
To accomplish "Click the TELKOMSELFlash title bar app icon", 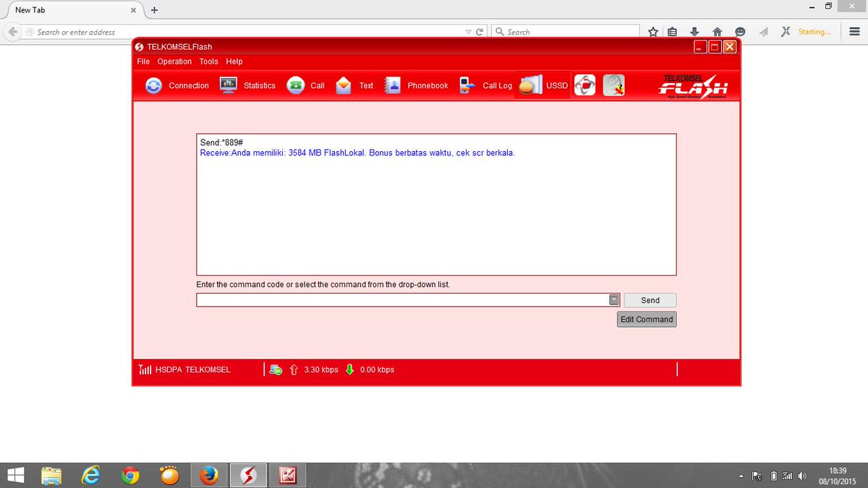I will [x=140, y=47].
